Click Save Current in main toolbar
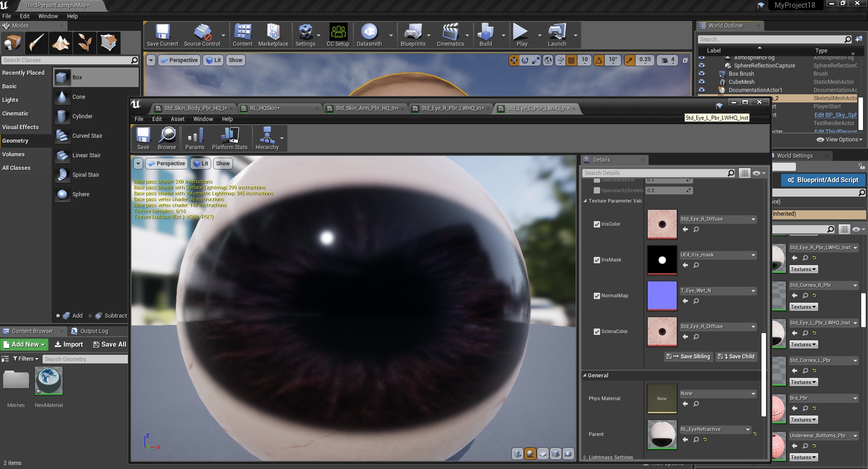Image resolution: width=868 pixels, height=469 pixels. 162,35
